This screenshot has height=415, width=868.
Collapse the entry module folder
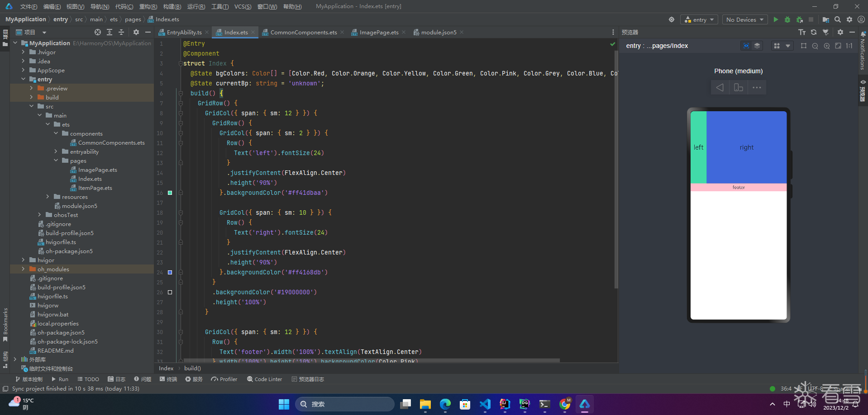24,79
